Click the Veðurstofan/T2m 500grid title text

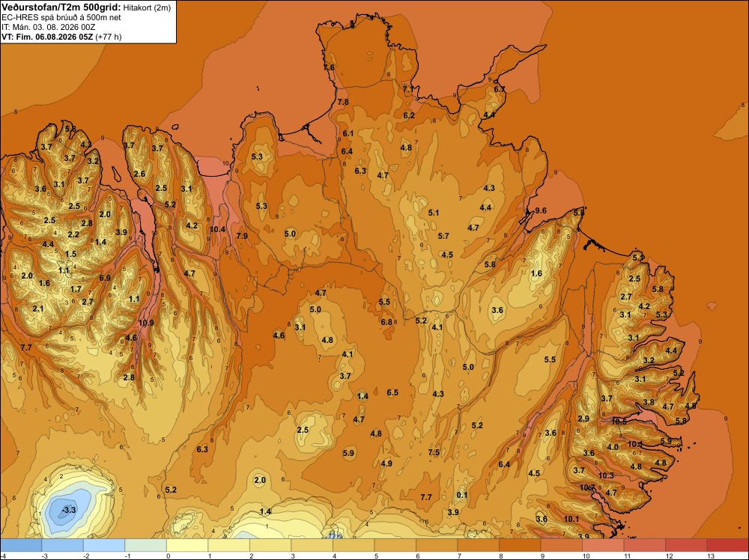tap(61, 7)
